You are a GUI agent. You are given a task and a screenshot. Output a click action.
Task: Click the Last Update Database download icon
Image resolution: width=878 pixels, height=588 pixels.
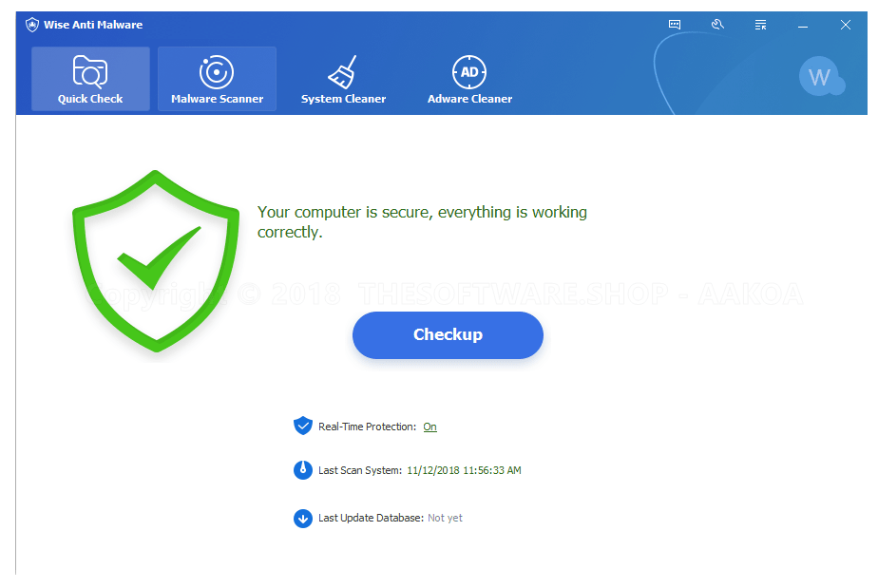point(303,519)
